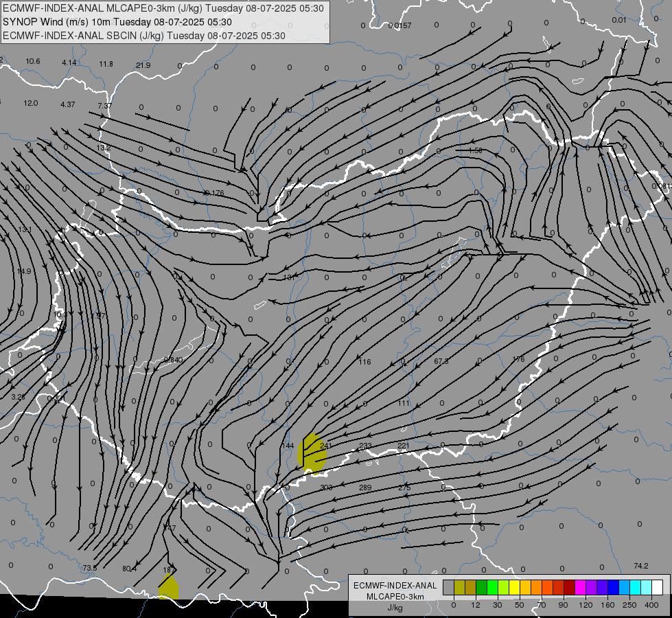Click the MLCAPE0-3km legend subtitle

coord(395,597)
